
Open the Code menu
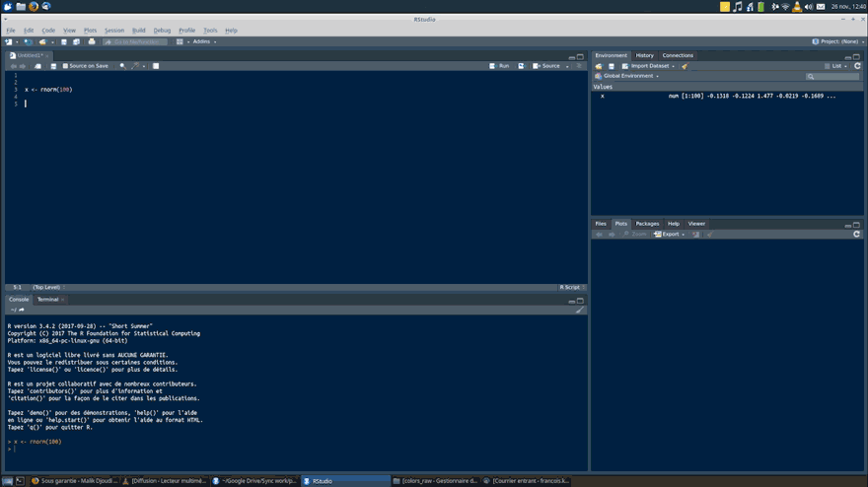click(x=48, y=31)
